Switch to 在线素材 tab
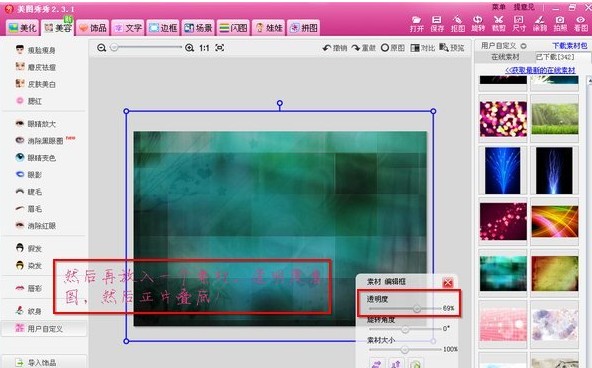Screen dimensions: 592x368 pos(505,57)
